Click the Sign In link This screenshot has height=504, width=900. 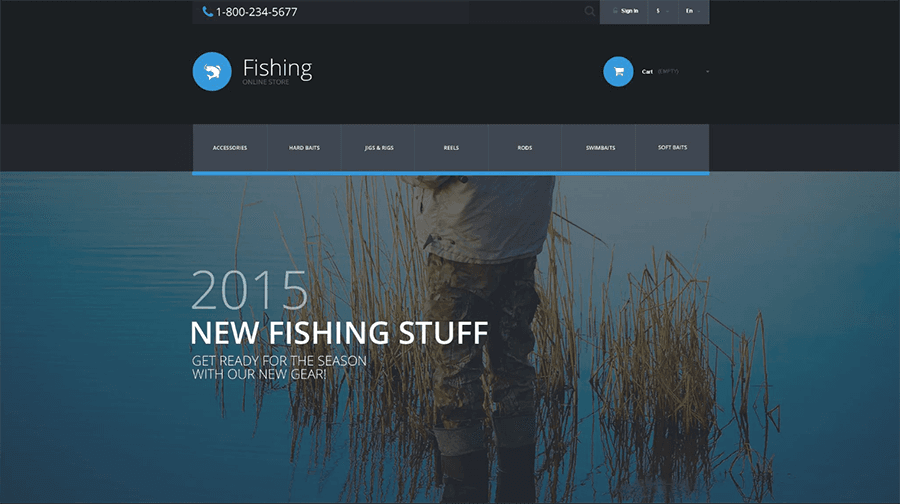click(629, 11)
